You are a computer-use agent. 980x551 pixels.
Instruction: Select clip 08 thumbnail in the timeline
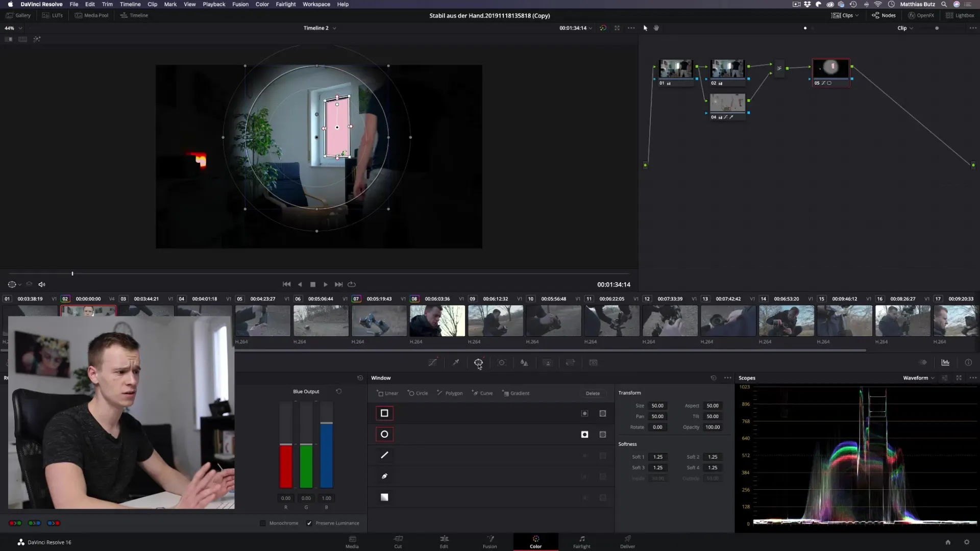437,321
